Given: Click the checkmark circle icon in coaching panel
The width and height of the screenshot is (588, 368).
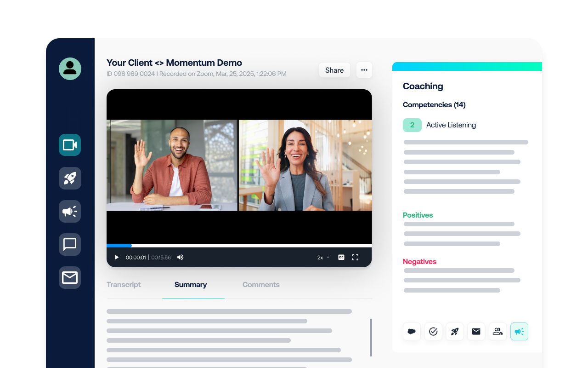Looking at the screenshot, I should click(433, 331).
